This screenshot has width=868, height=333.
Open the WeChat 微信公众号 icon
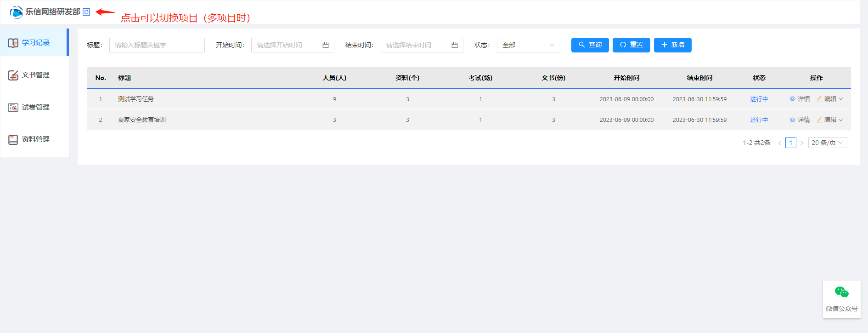pos(841,293)
